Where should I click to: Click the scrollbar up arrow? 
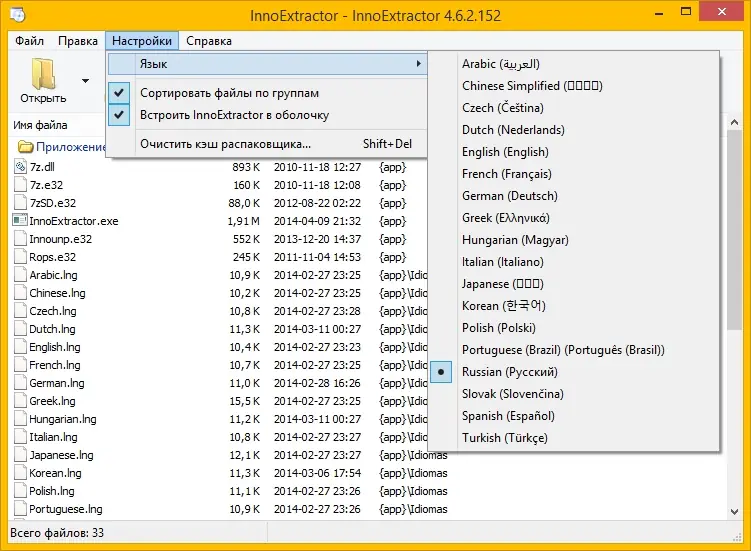(x=734, y=123)
